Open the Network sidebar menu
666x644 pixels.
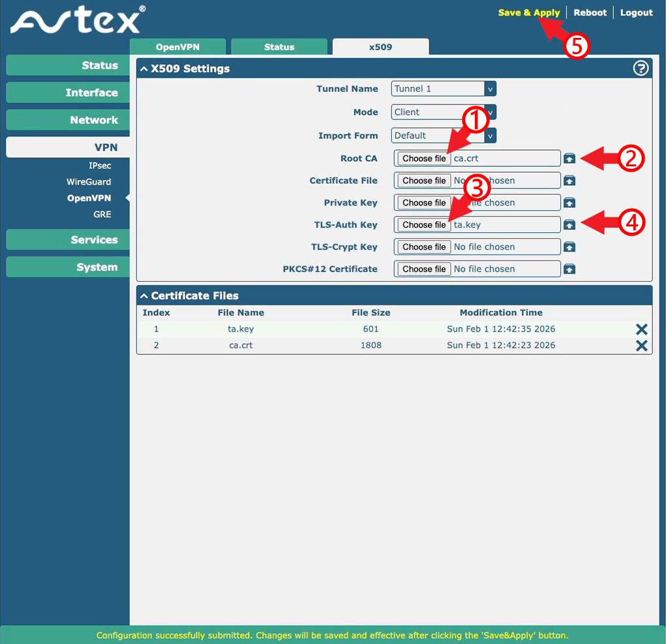click(x=68, y=120)
